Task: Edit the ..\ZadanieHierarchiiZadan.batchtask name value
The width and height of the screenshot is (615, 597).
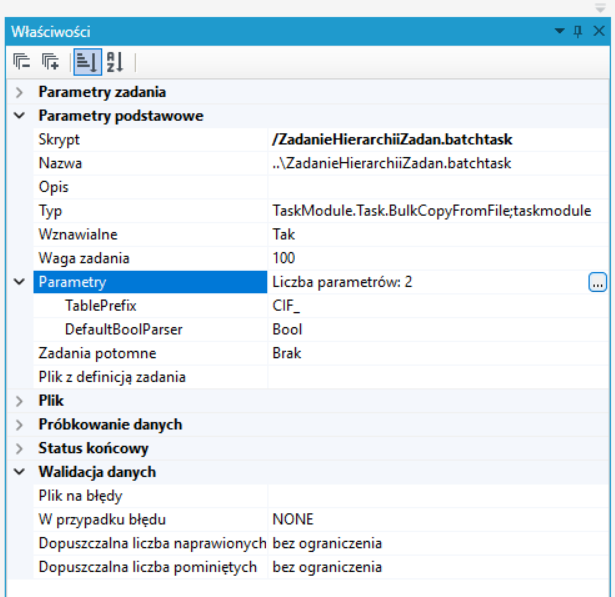Action: click(x=392, y=163)
